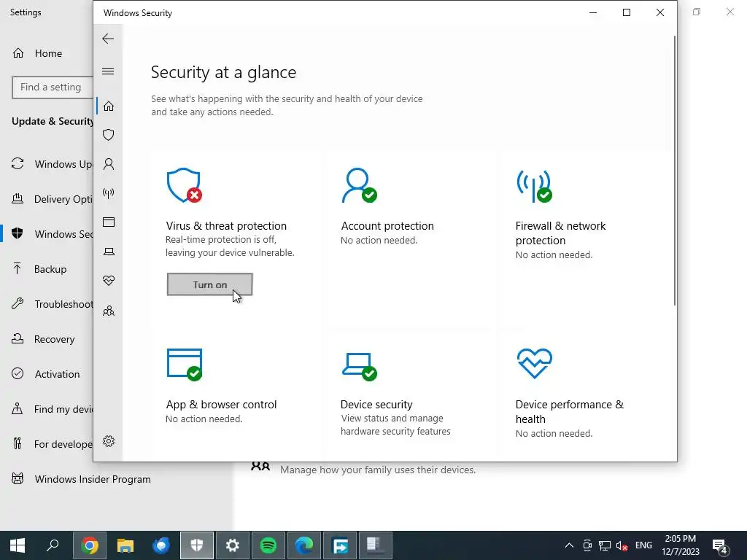Click the Device security tile icon
This screenshot has width=747, height=560.
[360, 367]
